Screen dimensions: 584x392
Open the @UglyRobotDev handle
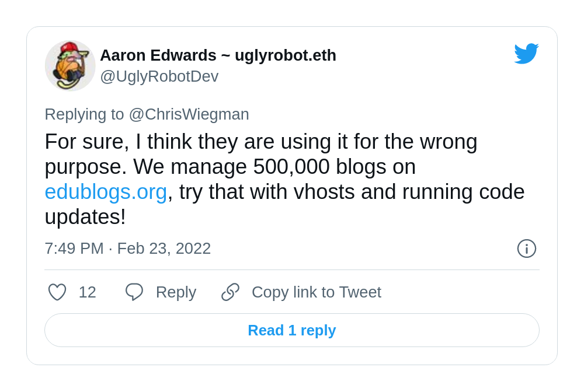159,76
